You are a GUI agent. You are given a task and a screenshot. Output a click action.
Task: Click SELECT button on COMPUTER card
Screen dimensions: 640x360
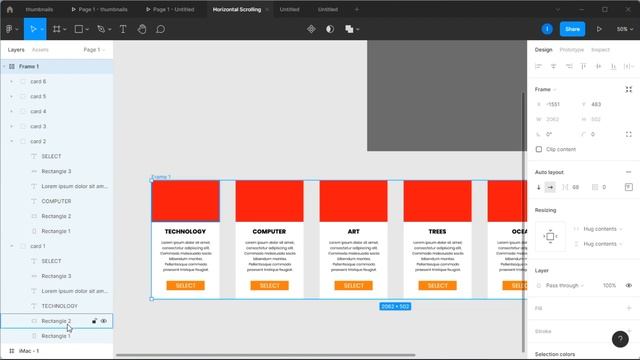tap(269, 285)
